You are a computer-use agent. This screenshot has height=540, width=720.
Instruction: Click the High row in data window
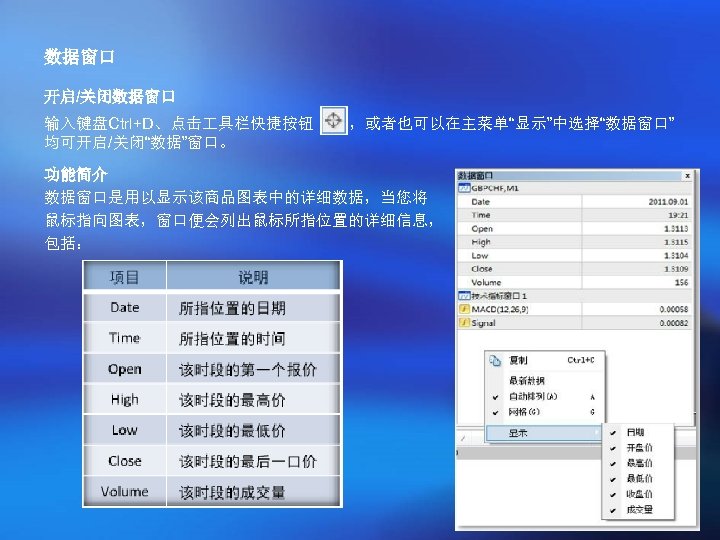[x=575, y=242]
